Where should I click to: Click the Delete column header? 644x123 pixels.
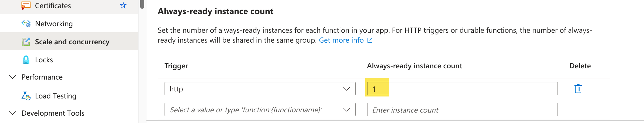coord(580,66)
